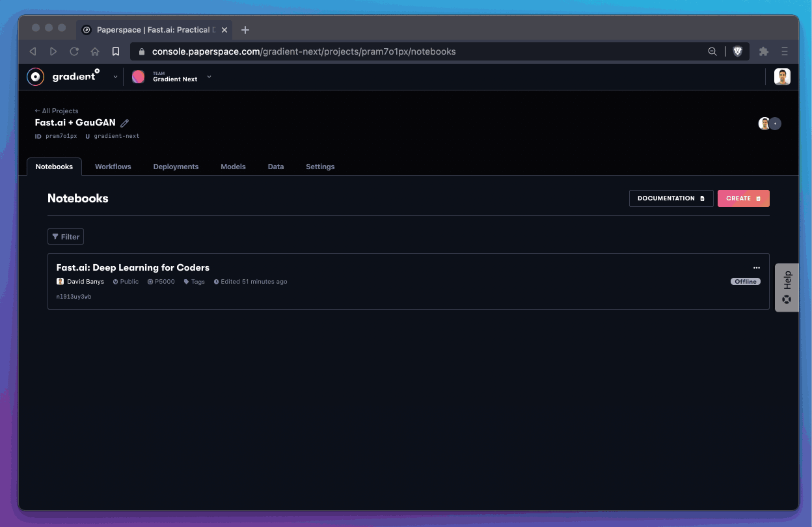Viewport: 812px width, 527px height.
Task: Click the add collaborator circle
Action: pos(775,124)
